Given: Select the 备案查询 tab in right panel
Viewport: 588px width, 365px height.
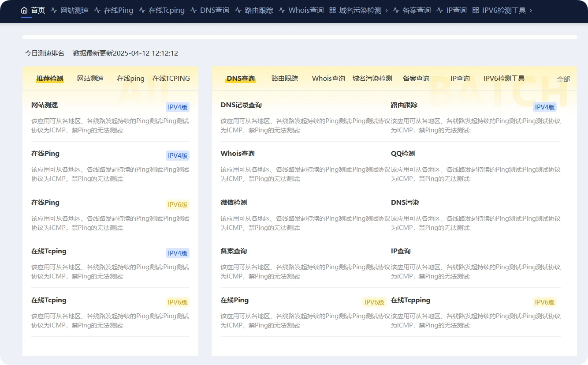Looking at the screenshot, I should coord(416,79).
